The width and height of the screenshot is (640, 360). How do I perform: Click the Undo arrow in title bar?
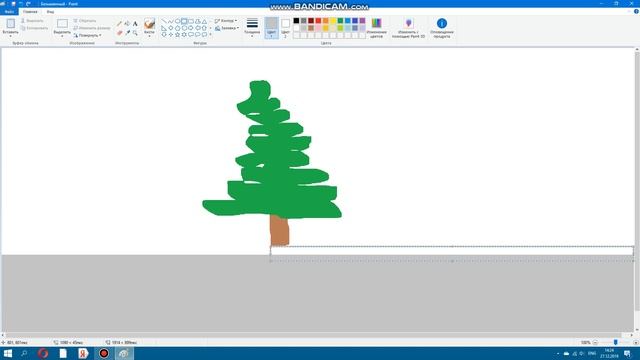point(21,4)
